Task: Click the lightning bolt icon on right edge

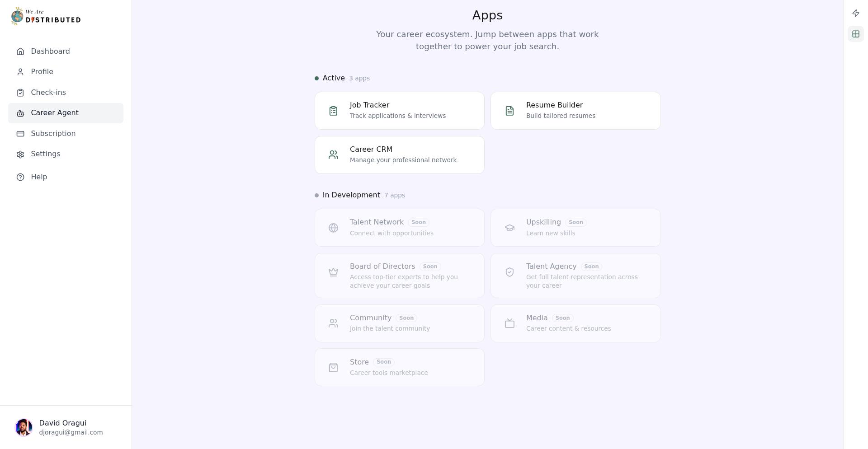Action: tap(855, 13)
